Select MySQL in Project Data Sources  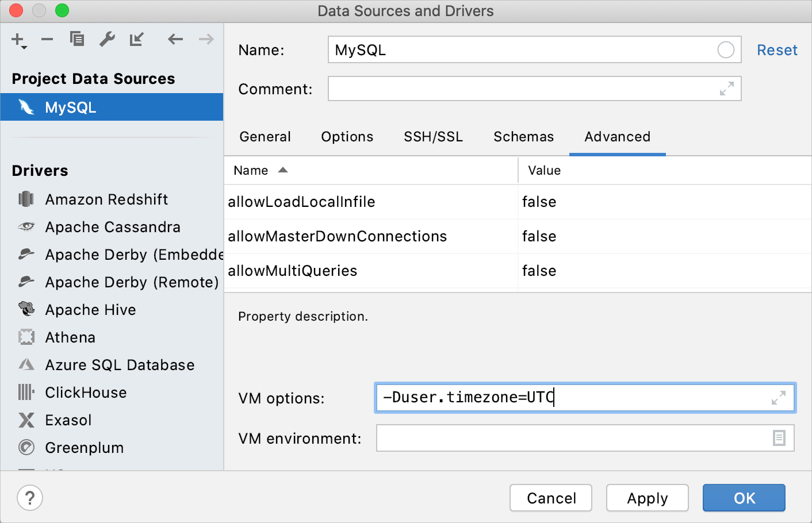(112, 107)
